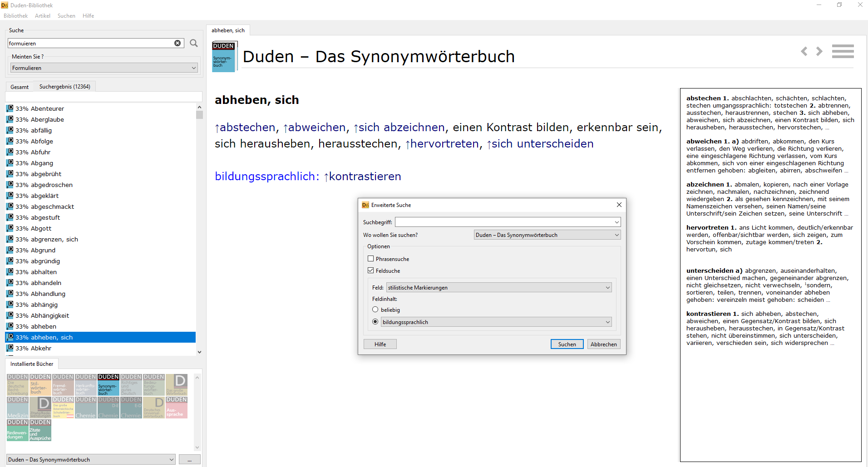Select the Aussprache book
Screen dimensions: 868x467
(177, 407)
